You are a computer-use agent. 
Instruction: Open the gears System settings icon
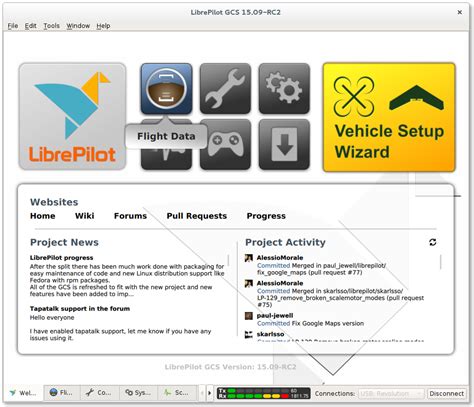284,89
